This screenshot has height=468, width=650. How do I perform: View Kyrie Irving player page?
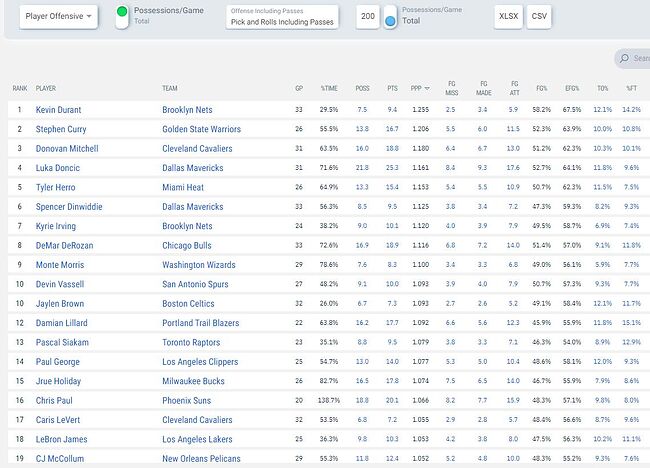[56, 226]
